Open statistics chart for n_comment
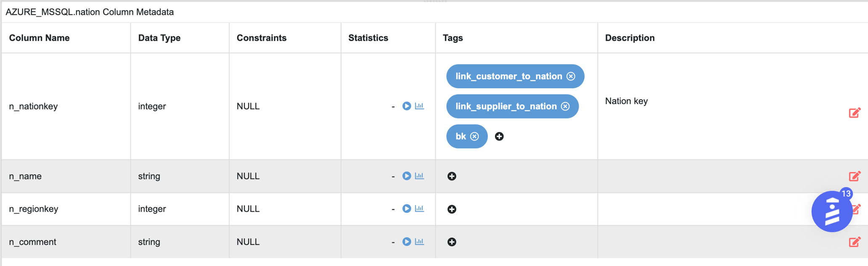Viewport: 868px width, 266px height. coord(419,242)
